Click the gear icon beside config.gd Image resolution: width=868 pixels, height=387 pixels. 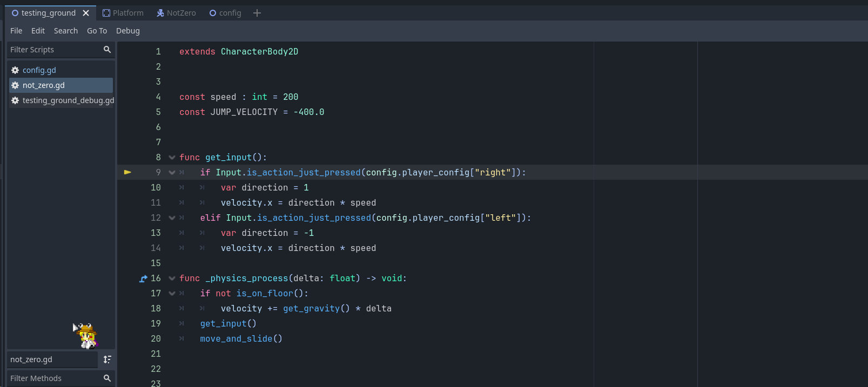15,70
